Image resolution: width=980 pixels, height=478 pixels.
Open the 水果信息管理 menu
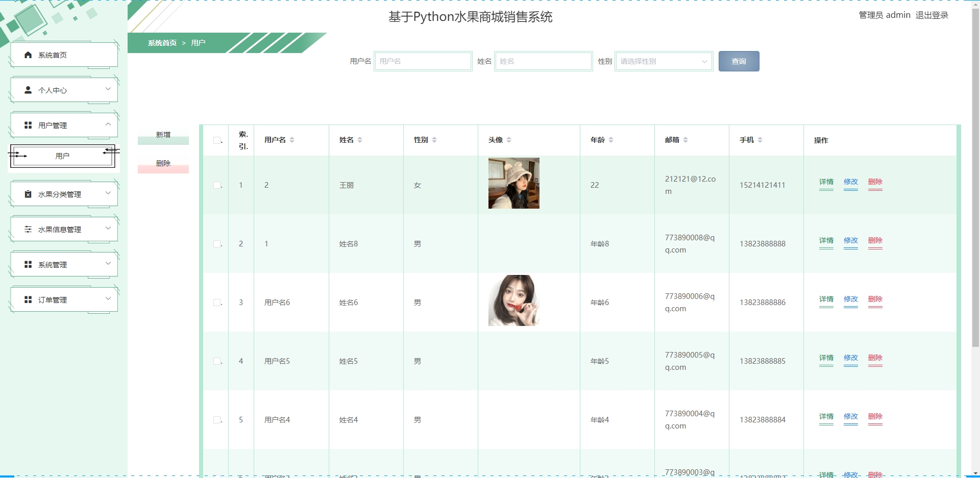(64, 230)
